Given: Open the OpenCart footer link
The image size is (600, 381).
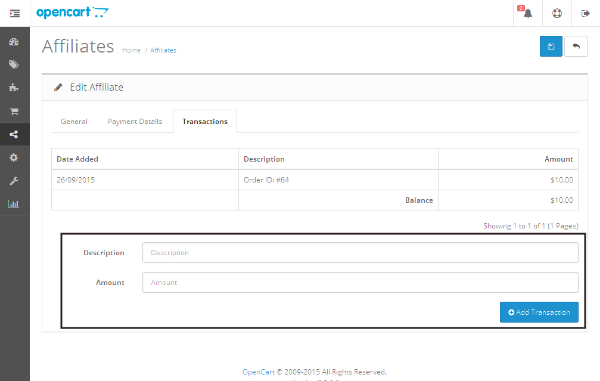Looking at the screenshot, I should (259, 372).
